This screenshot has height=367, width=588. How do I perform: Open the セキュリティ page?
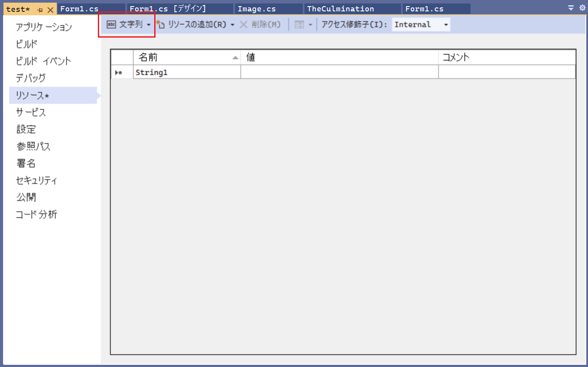pos(37,181)
